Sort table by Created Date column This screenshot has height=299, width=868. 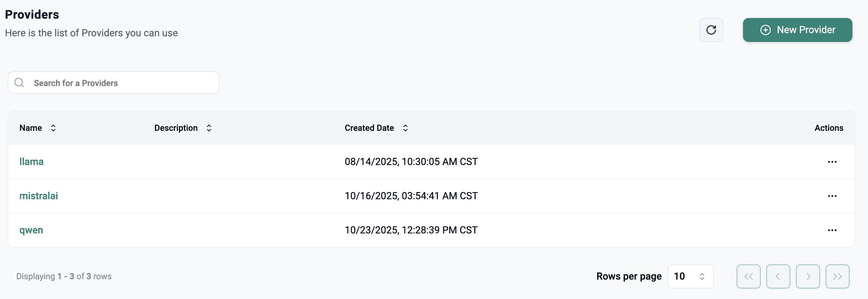(x=405, y=128)
